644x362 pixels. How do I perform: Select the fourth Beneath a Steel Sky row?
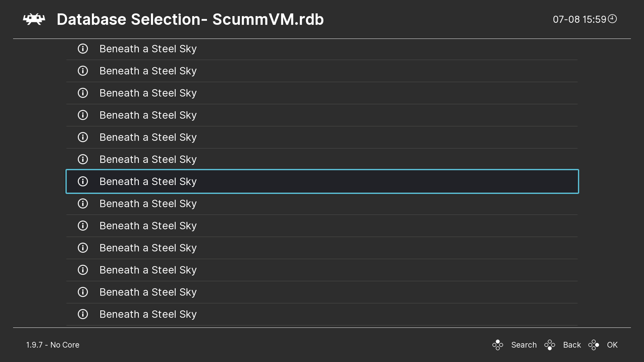click(x=148, y=115)
